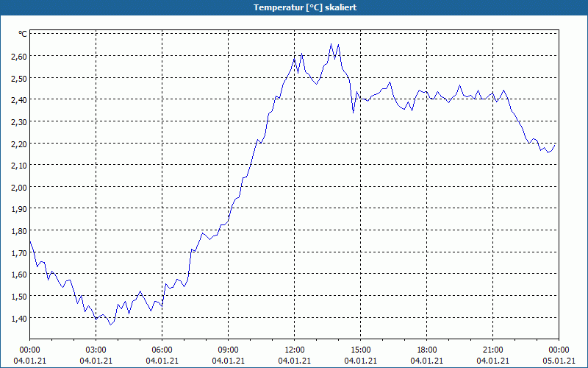This screenshot has height=368, width=588.
Task: Click the 2,00 y-axis label
Action: point(19,187)
